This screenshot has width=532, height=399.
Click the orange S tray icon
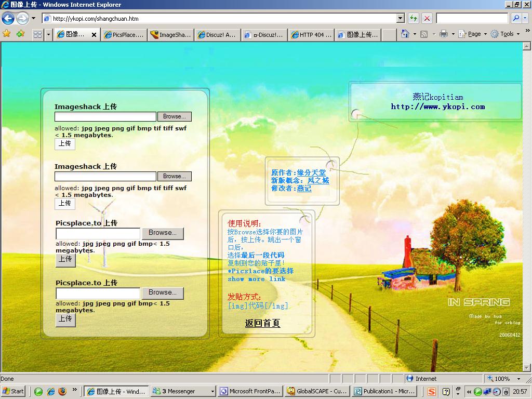click(432, 392)
